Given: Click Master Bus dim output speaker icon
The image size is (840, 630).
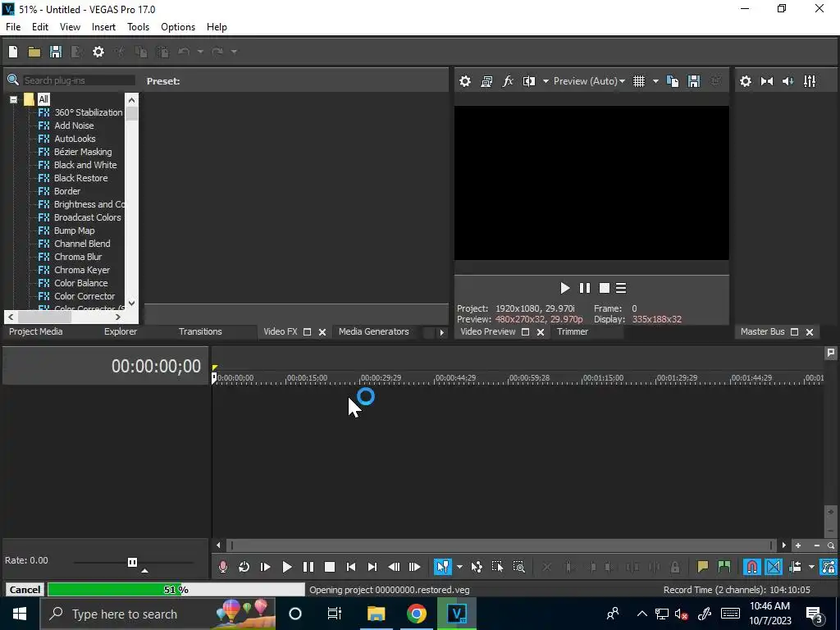Looking at the screenshot, I should click(788, 81).
